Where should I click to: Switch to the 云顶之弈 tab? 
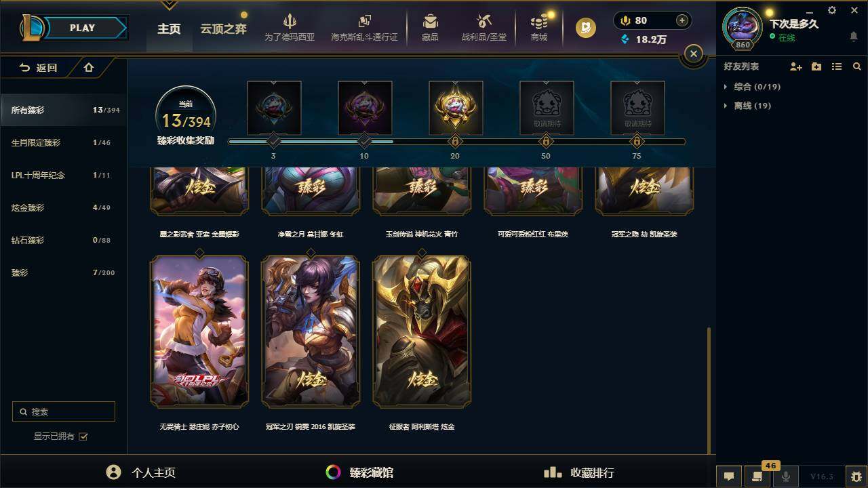[223, 29]
